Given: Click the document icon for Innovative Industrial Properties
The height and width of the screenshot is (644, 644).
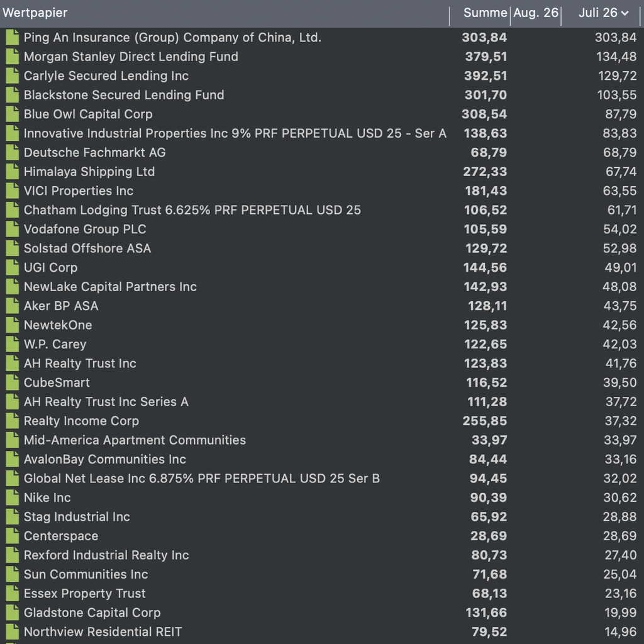Looking at the screenshot, I should [x=13, y=133].
